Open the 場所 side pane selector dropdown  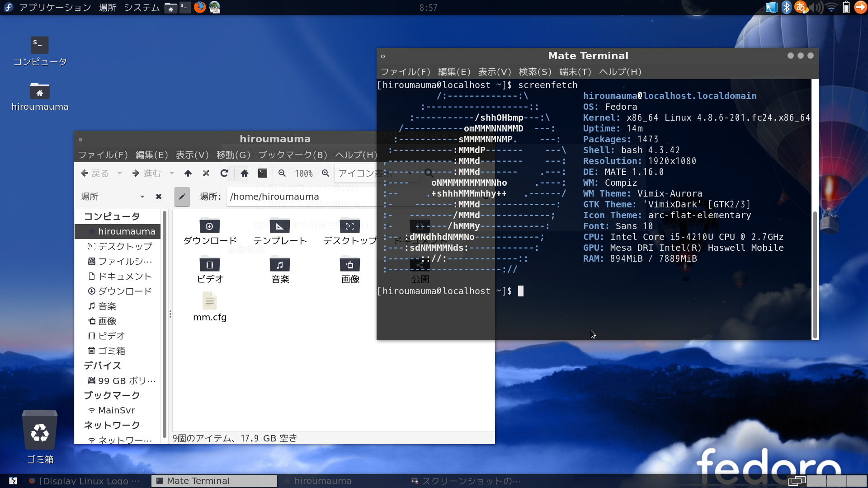(x=142, y=197)
